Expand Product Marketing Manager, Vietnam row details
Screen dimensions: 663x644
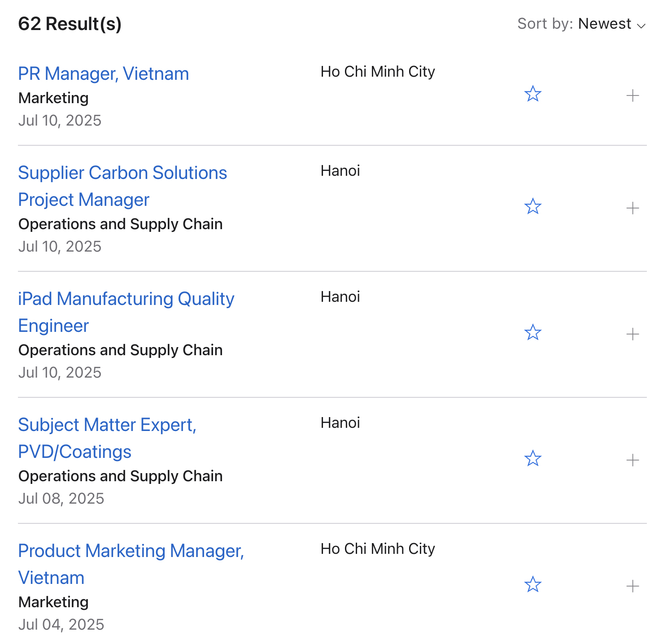click(x=632, y=586)
